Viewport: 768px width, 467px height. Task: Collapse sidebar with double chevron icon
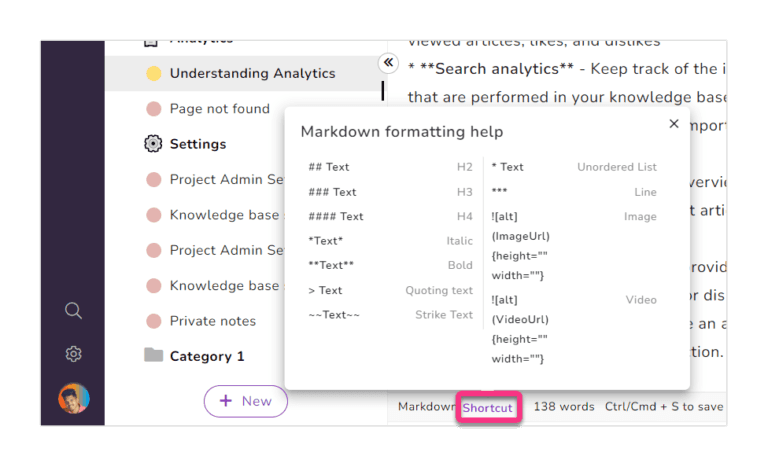click(388, 63)
